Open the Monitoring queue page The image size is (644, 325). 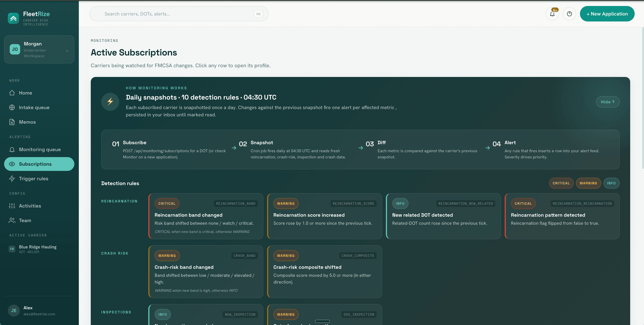coord(39,149)
